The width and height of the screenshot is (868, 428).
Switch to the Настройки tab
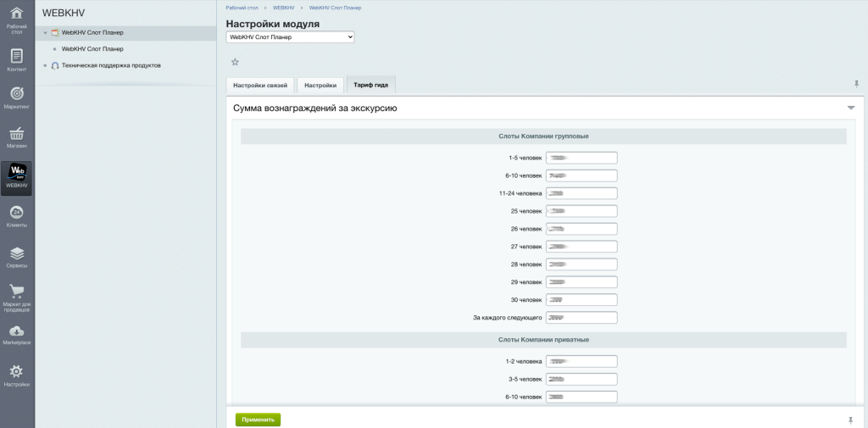click(x=320, y=86)
